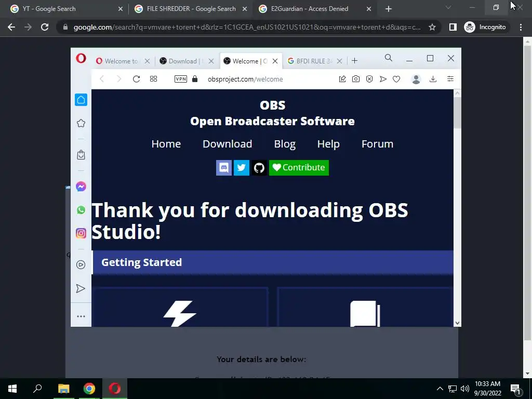Viewport: 532px width, 399px height.
Task: Open a new Chrome tab
Action: (x=389, y=9)
